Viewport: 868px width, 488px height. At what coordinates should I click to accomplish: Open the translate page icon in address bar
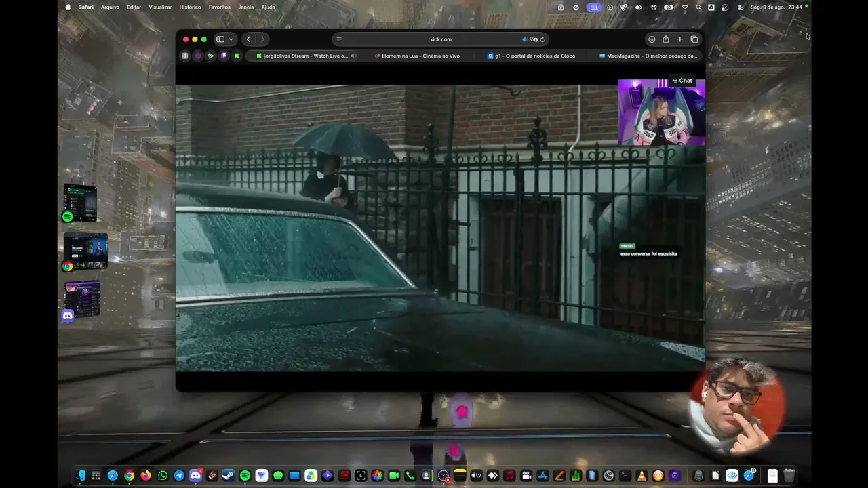point(534,39)
